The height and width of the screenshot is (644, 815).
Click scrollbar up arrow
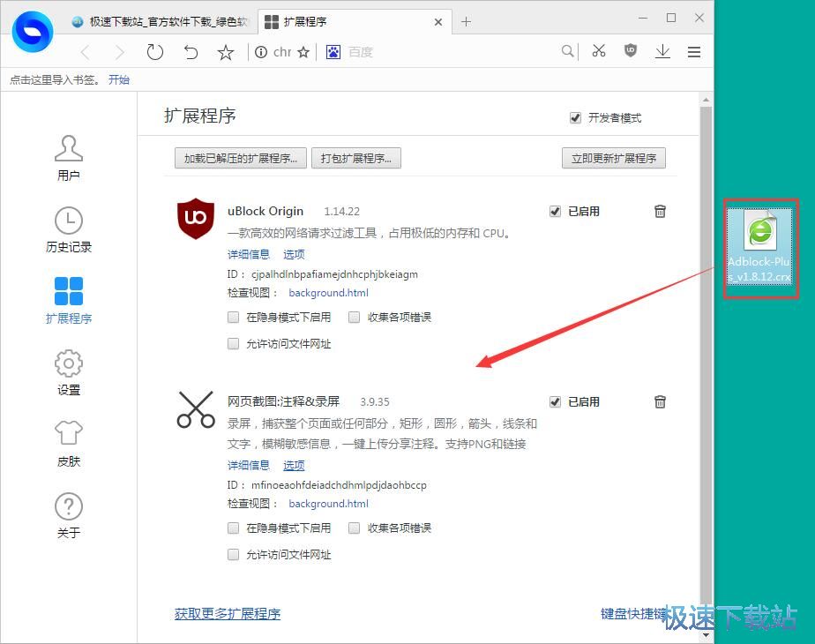click(x=706, y=100)
